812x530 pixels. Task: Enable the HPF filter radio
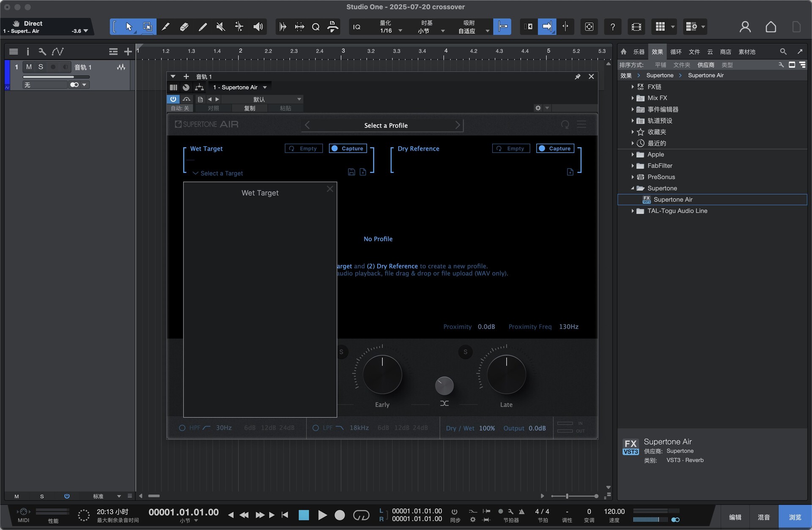pos(182,428)
